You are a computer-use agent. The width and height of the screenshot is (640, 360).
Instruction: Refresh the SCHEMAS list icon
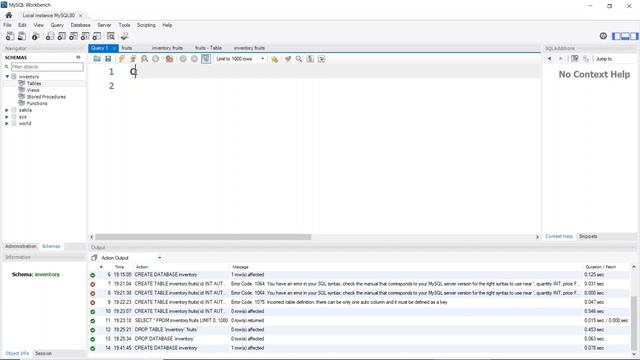tap(78, 58)
